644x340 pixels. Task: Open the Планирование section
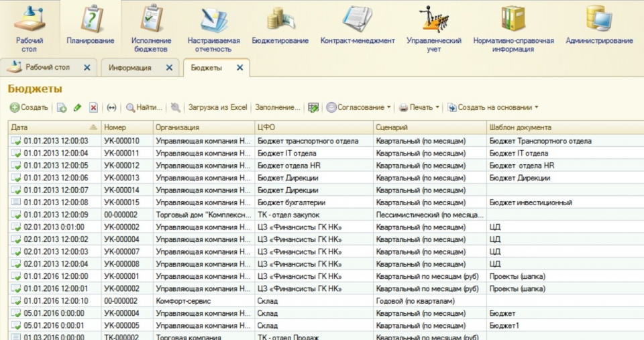(x=90, y=27)
